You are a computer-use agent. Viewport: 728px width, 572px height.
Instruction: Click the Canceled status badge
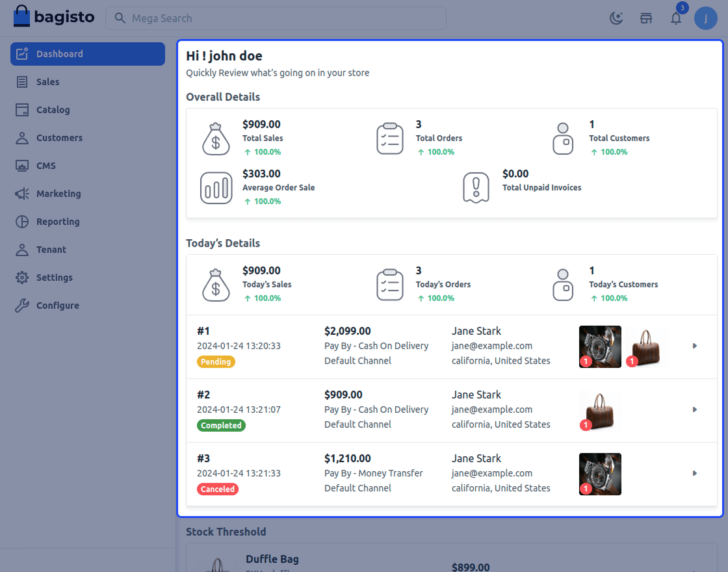217,489
